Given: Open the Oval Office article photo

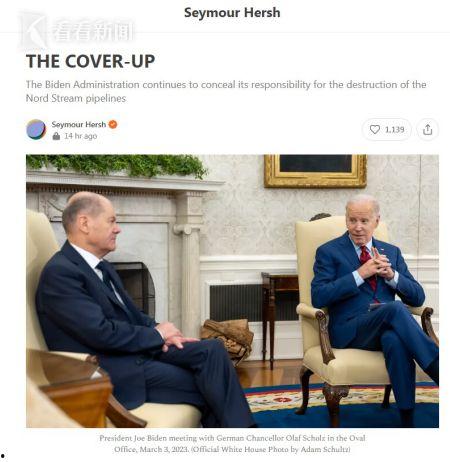Looking at the screenshot, I should [232, 291].
